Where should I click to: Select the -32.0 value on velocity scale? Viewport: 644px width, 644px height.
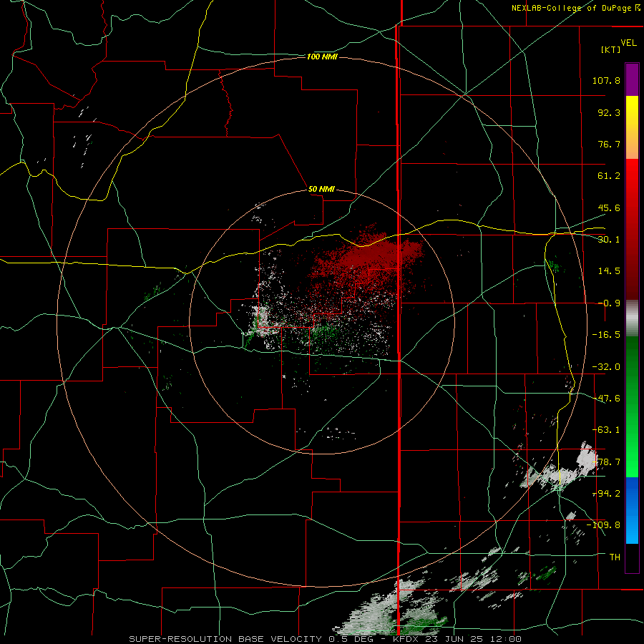606,367
